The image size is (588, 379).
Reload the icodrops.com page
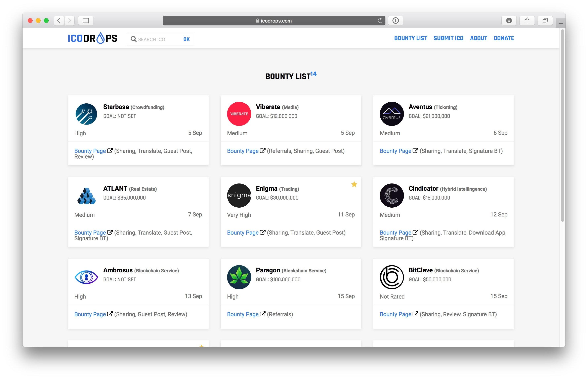point(380,21)
